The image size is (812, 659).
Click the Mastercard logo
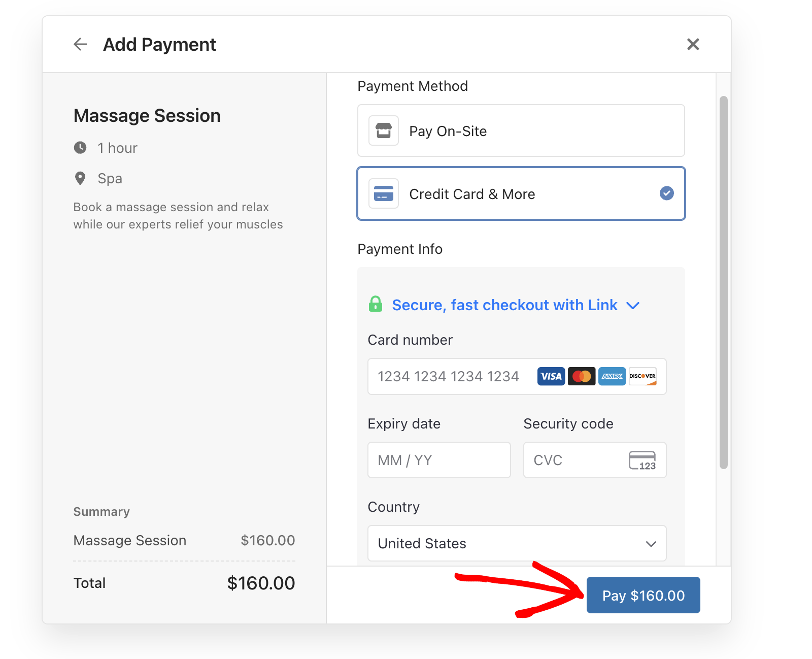tap(582, 376)
